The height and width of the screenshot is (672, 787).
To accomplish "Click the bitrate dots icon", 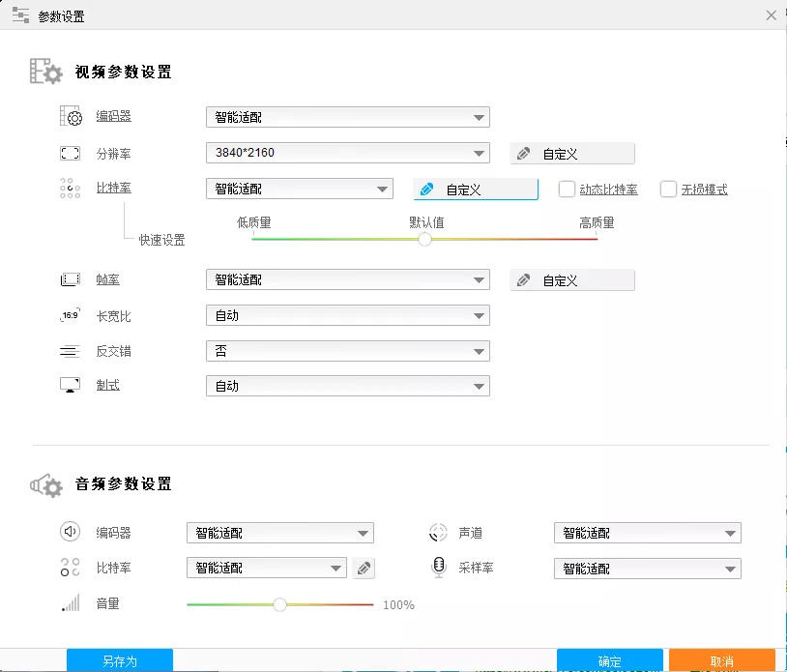I will coord(70,189).
